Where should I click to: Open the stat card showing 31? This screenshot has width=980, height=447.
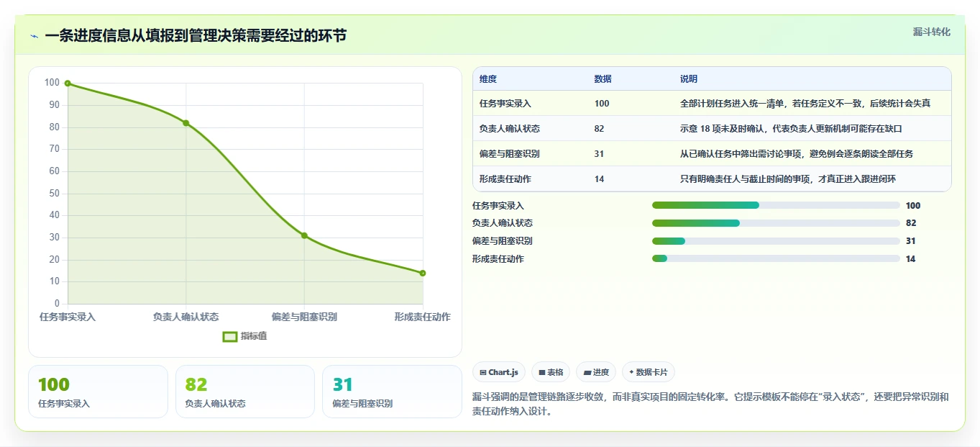click(392, 392)
